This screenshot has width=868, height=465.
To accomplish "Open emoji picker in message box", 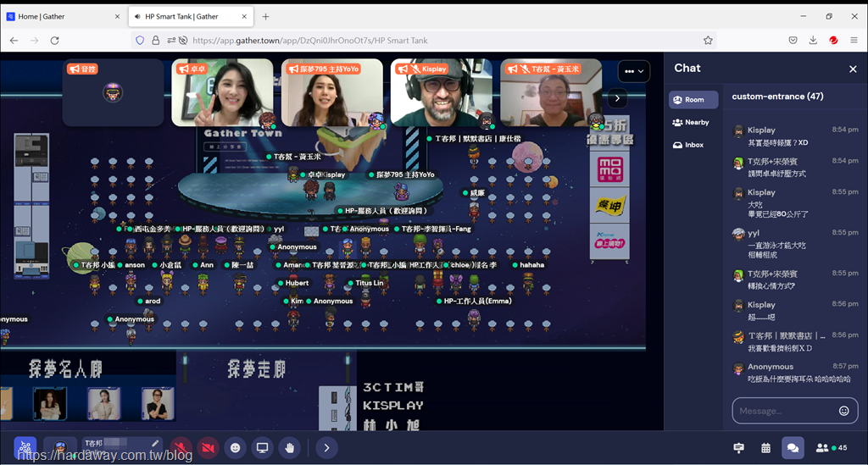I will tap(843, 411).
